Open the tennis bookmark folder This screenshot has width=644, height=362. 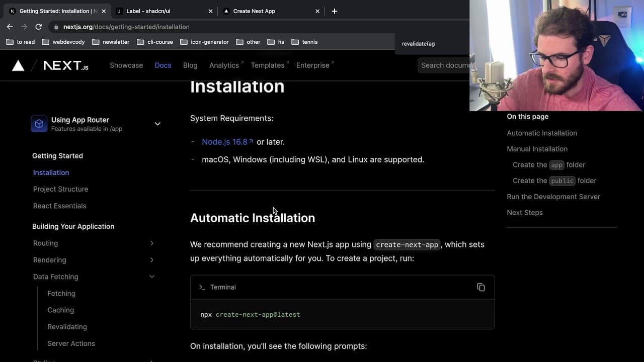coord(304,42)
